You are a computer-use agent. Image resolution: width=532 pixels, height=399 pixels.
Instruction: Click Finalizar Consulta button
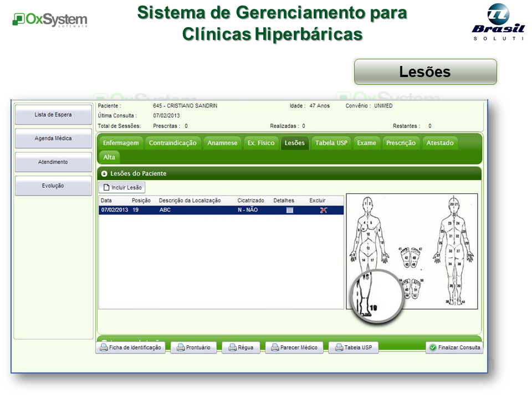(x=454, y=347)
